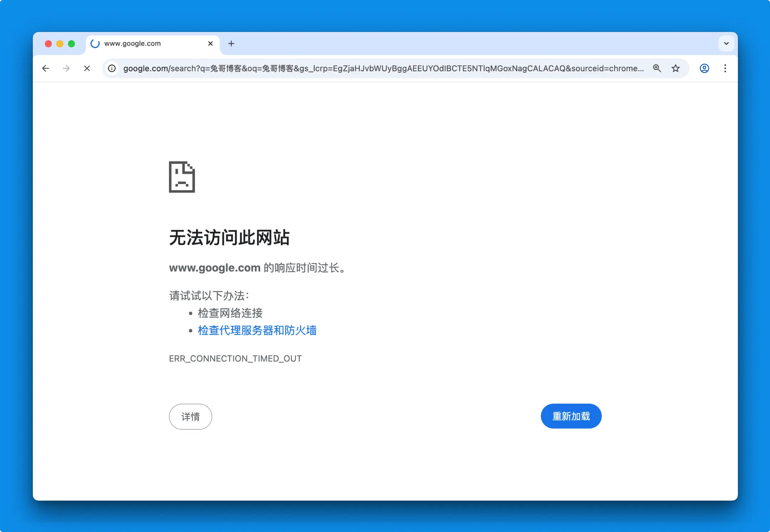Open the zoom magnifier icon

[657, 68]
